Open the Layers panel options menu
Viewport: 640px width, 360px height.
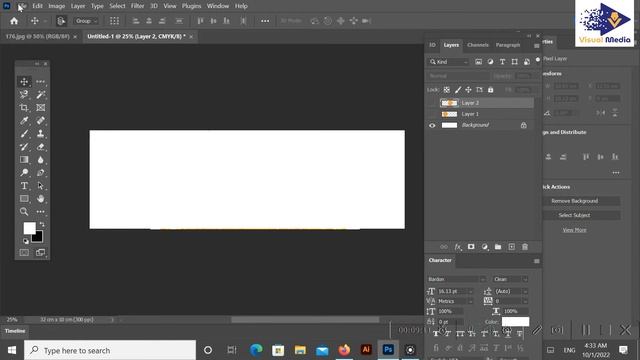pos(536,46)
